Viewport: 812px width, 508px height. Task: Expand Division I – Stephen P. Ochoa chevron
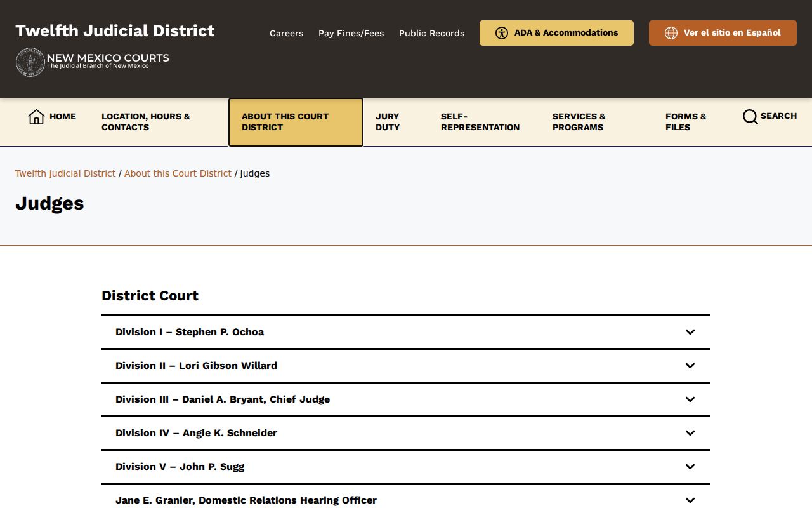[690, 332]
